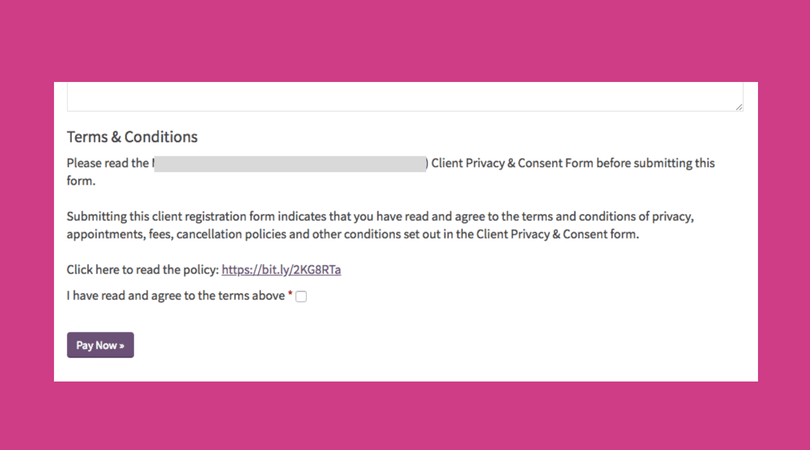This screenshot has width=810, height=450.
Task: Click the red required asterisk
Action: click(x=290, y=295)
